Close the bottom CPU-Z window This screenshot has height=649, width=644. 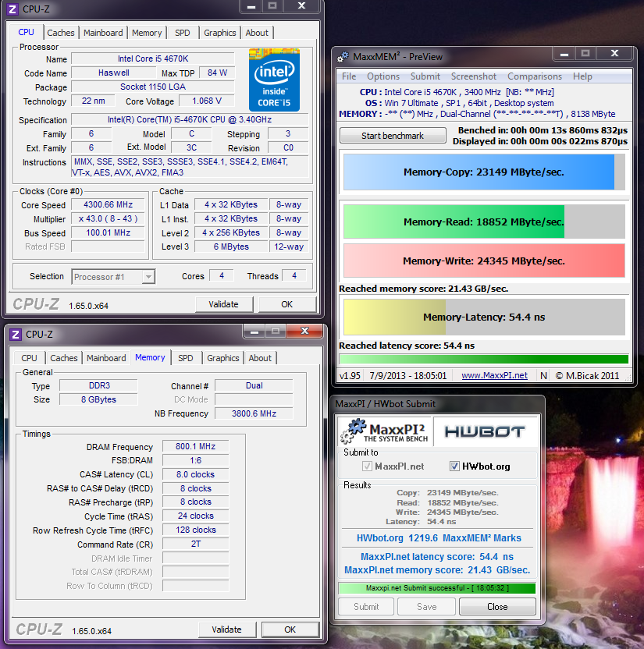coord(304,331)
